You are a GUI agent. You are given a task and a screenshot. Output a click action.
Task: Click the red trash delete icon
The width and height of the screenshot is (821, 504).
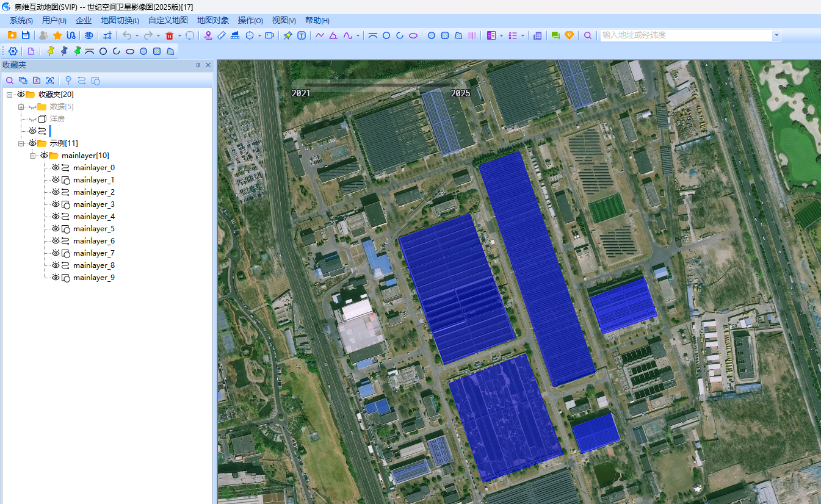coord(170,35)
